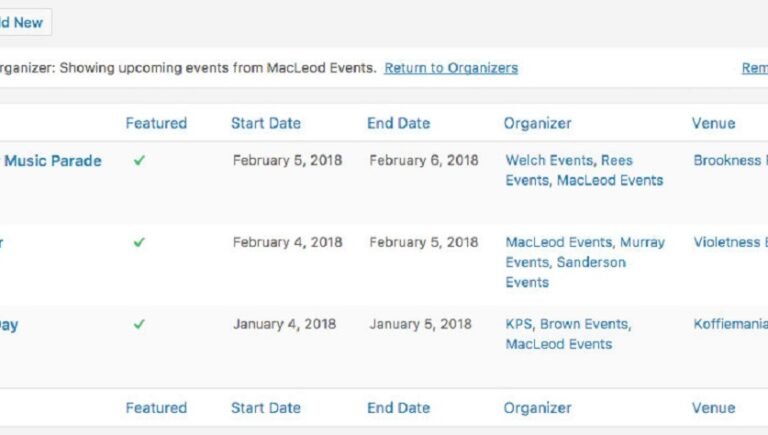The image size is (768, 435).
Task: Open the Violetness venue link
Action: point(728,242)
